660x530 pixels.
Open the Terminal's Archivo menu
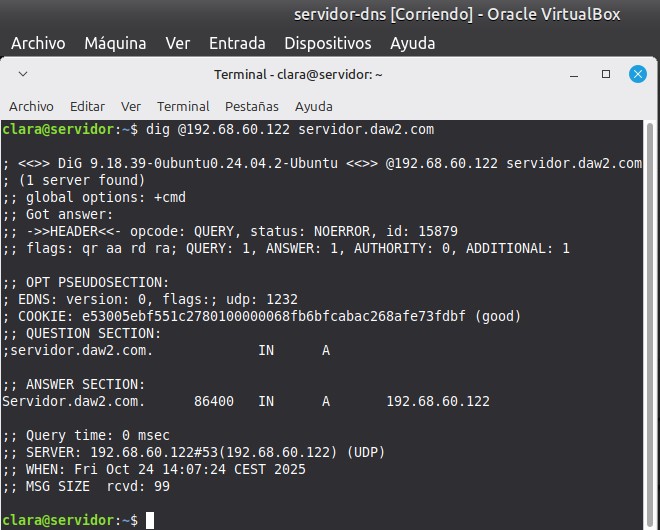(x=31, y=106)
